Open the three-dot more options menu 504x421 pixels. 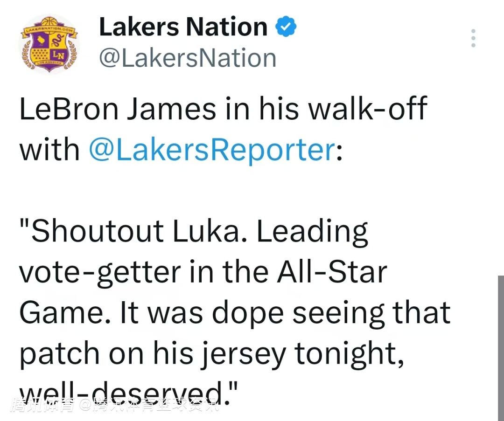473,38
